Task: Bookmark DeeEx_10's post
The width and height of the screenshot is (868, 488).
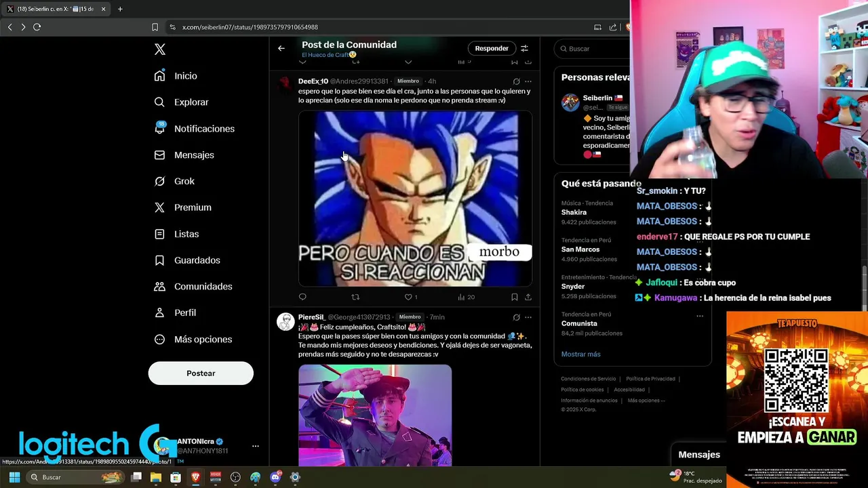Action: [514, 297]
